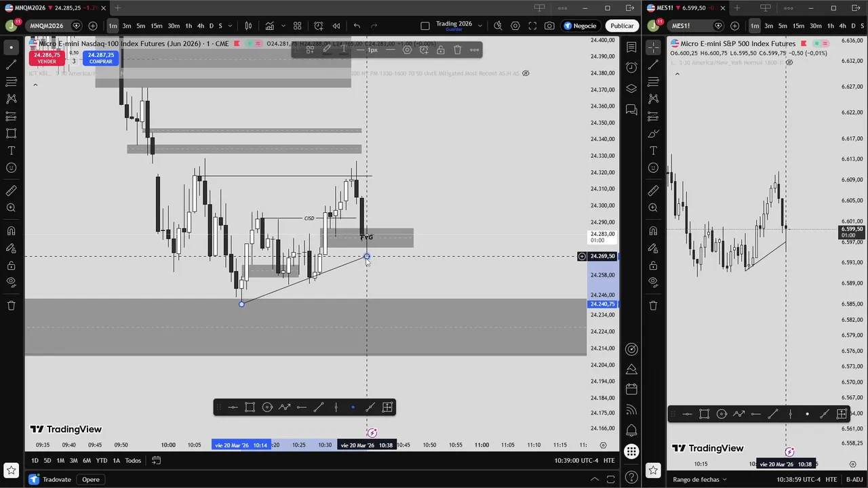The width and height of the screenshot is (868, 488).
Task: Click the Negocie button
Action: 580,26
